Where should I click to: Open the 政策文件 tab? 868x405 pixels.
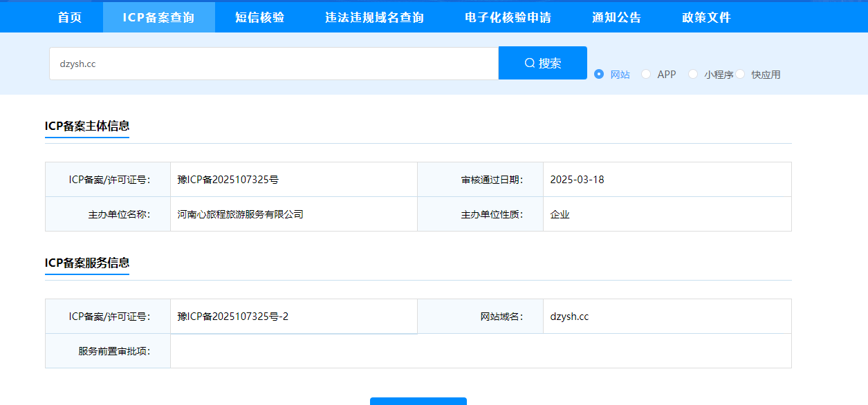706,17
